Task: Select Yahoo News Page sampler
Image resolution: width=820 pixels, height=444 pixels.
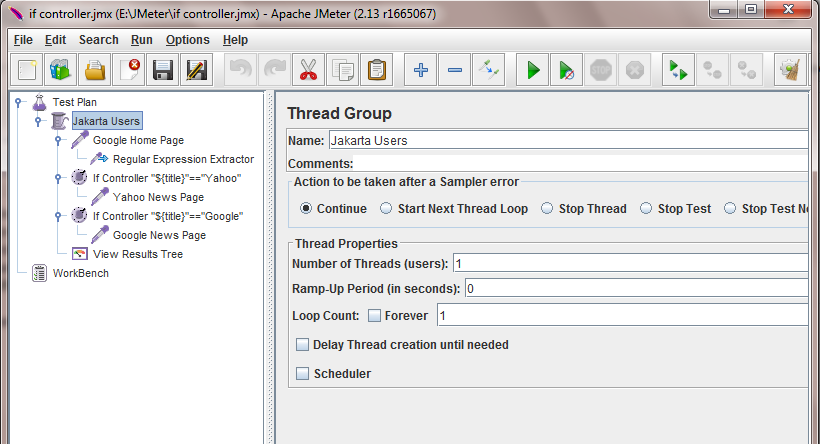Action: [x=158, y=197]
